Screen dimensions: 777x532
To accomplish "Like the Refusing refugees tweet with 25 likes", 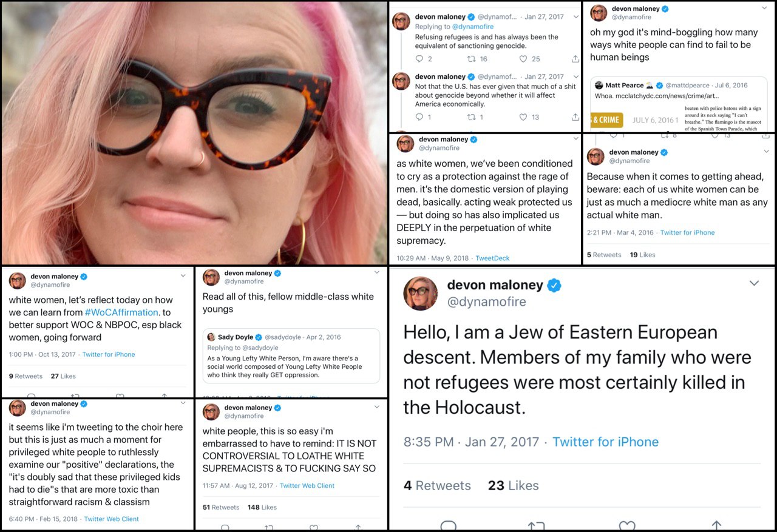I will (523, 59).
